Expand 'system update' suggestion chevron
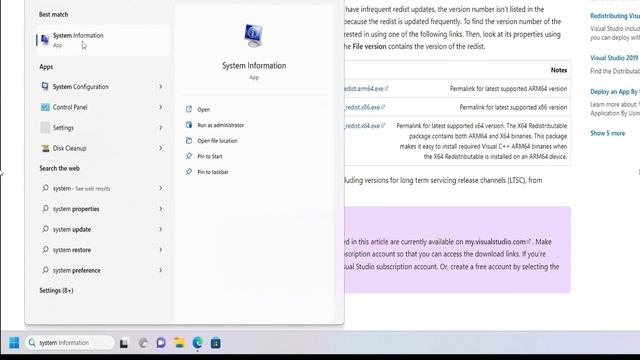Image resolution: width=640 pixels, height=360 pixels. 160,229
